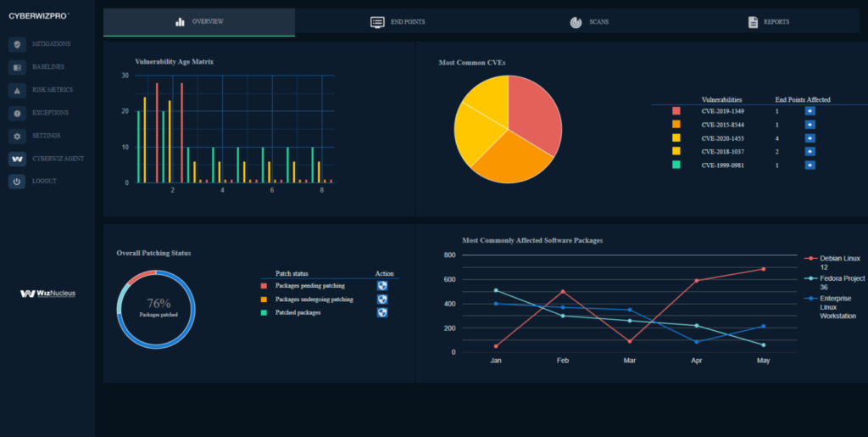Click the Mitigations shield icon
868x437 pixels.
coord(17,44)
